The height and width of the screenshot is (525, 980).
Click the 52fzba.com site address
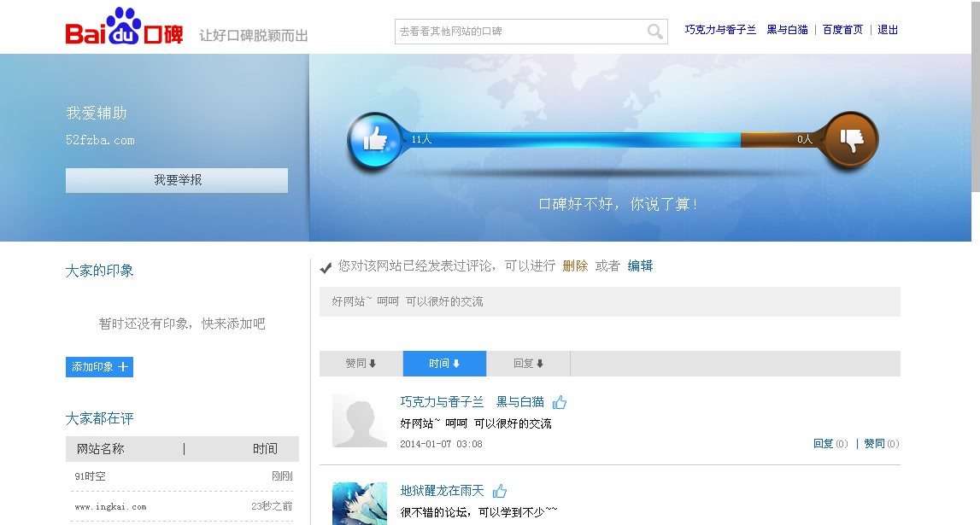pos(100,141)
